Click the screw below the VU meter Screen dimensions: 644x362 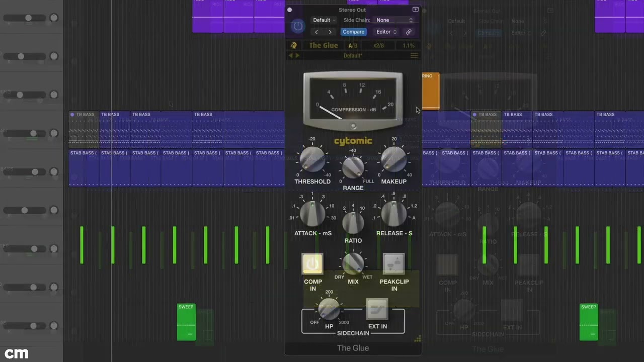click(x=353, y=126)
